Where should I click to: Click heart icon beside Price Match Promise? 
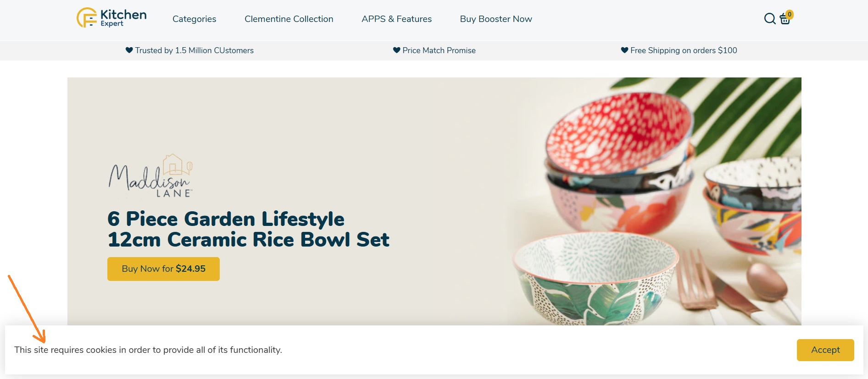pyautogui.click(x=397, y=50)
